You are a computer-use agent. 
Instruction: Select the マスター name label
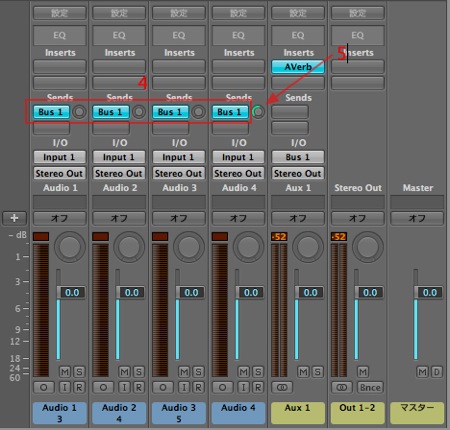click(x=417, y=413)
